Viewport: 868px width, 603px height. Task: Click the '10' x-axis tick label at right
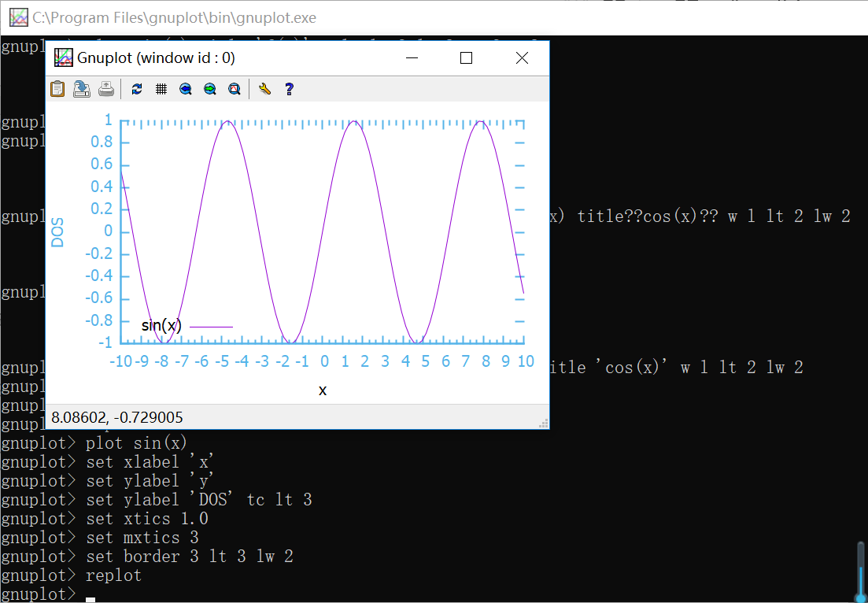click(526, 361)
